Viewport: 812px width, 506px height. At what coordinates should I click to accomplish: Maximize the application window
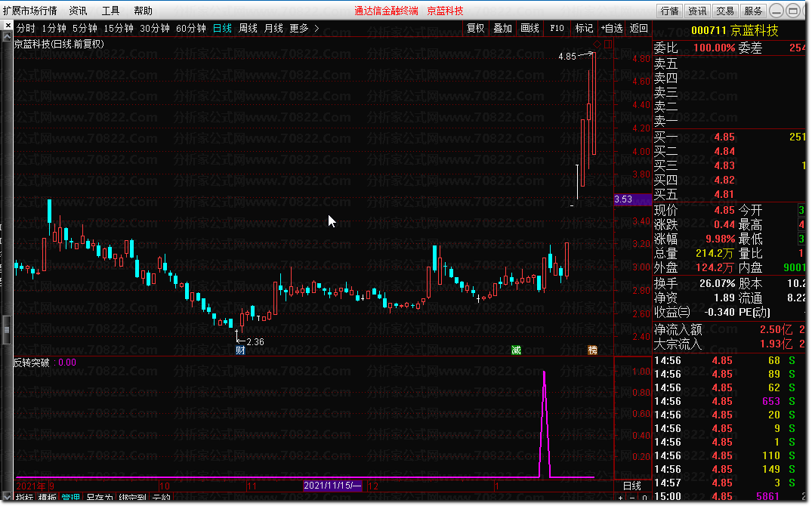[793, 11]
